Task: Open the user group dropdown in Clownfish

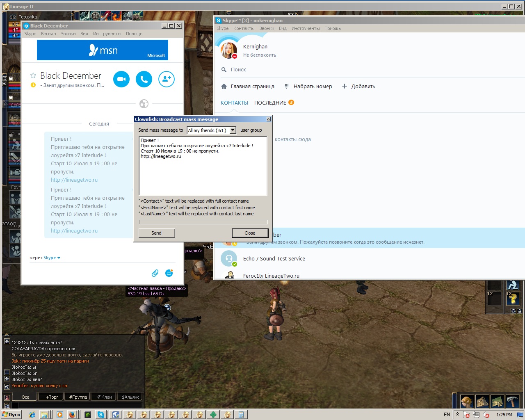Action: tap(233, 130)
